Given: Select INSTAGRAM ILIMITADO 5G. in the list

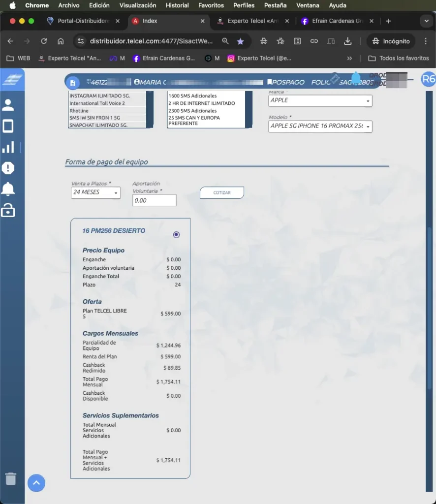Looking at the screenshot, I should pyautogui.click(x=107, y=96).
